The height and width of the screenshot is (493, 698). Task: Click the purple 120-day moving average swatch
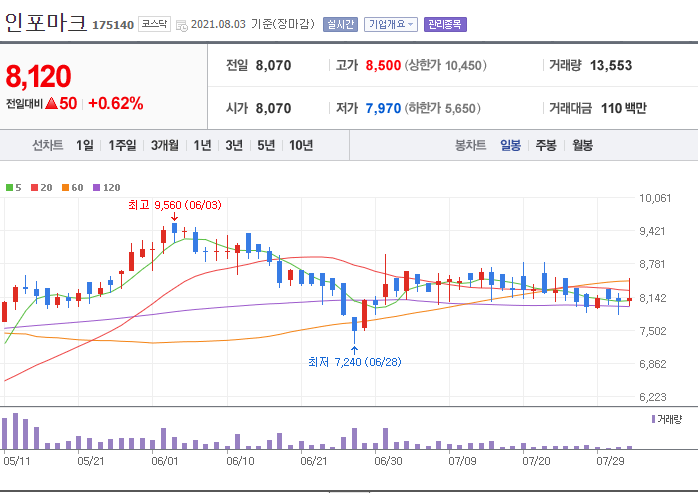(x=96, y=187)
